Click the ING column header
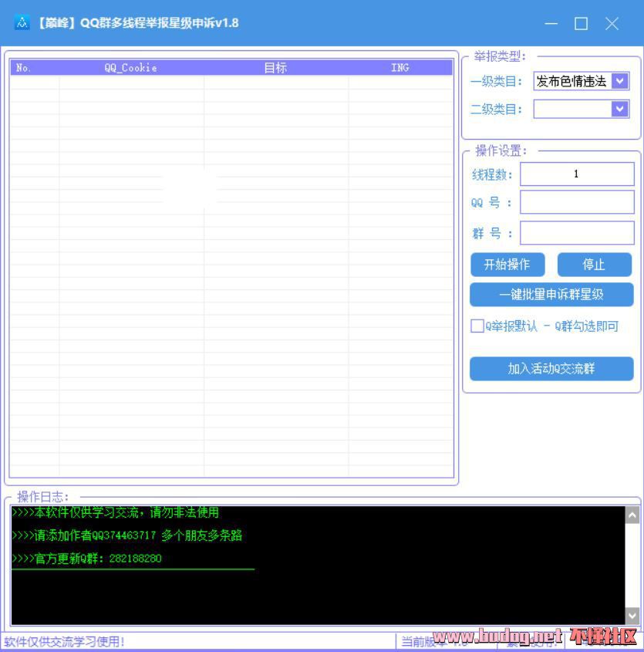 coord(400,68)
